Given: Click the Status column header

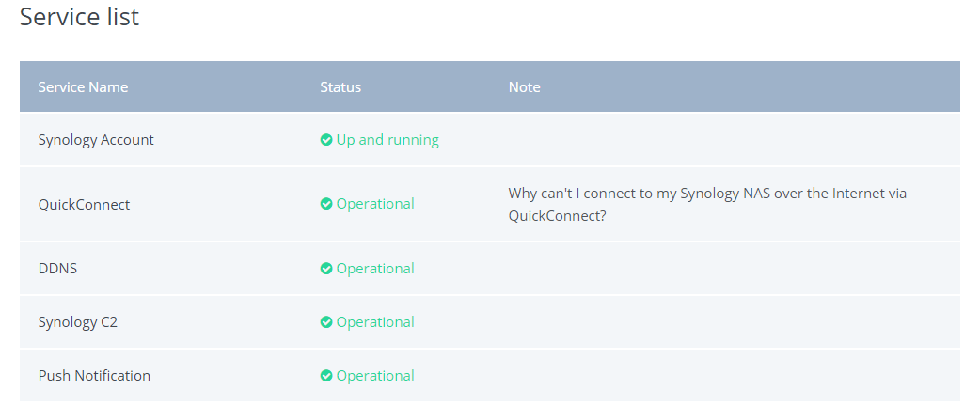Looking at the screenshot, I should tap(340, 86).
